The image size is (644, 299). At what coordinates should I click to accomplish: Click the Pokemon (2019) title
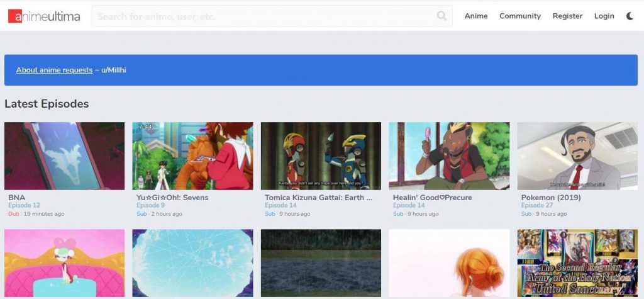(x=551, y=198)
